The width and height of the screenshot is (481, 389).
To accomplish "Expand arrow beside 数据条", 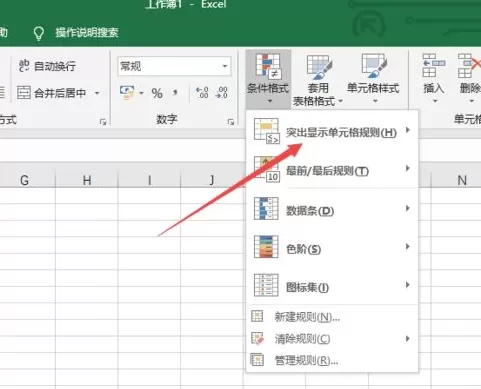I will (x=407, y=208).
